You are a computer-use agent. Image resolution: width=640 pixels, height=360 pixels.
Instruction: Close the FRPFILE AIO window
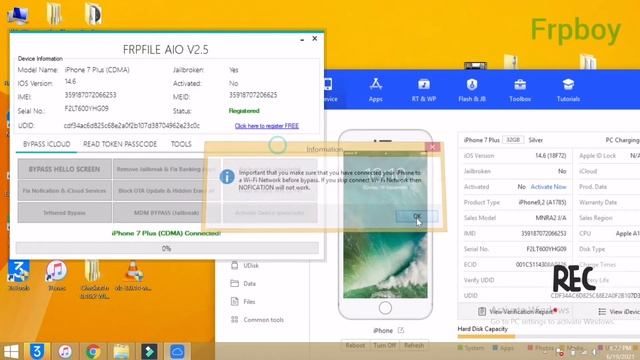(315, 38)
